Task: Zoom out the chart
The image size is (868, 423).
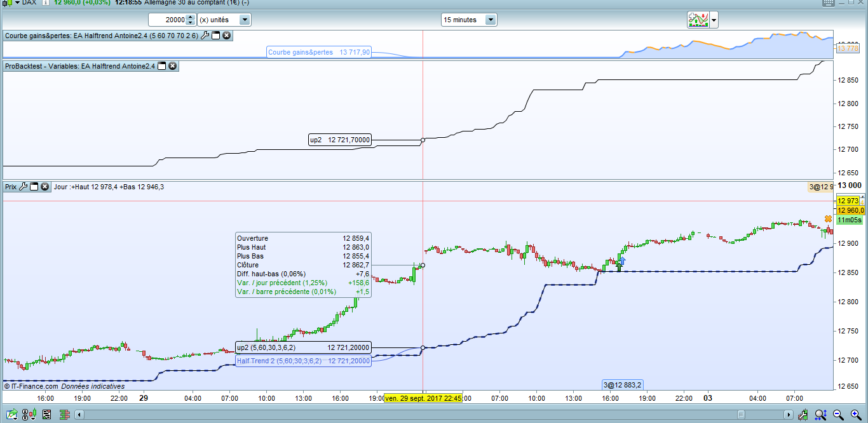Action: (x=838, y=415)
